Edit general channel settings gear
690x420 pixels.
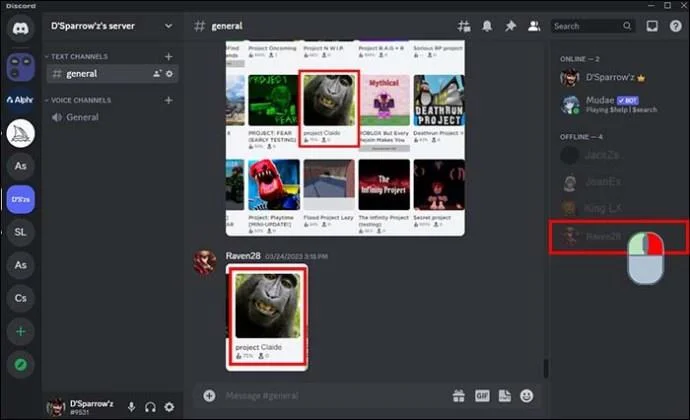(x=169, y=74)
